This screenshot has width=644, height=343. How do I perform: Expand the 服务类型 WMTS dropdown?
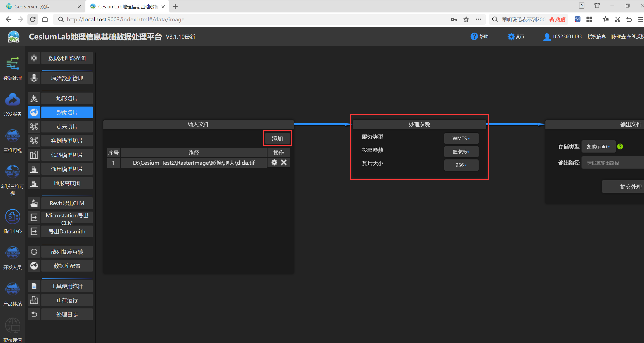coord(461,138)
